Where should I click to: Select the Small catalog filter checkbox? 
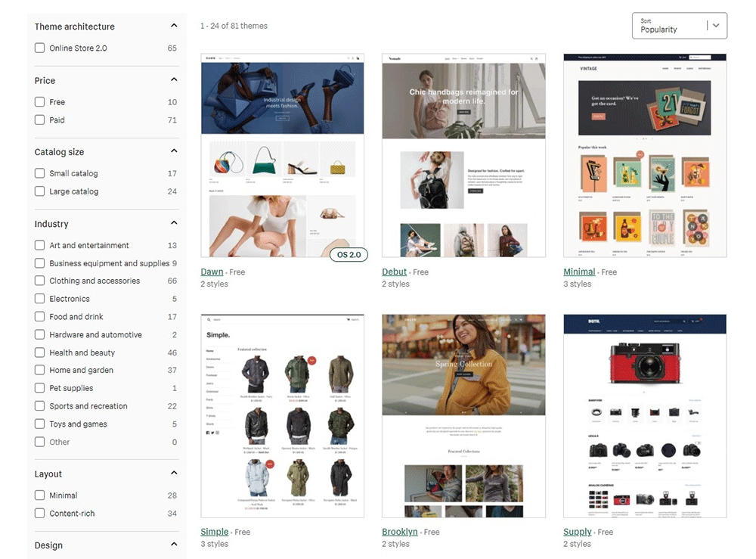click(39, 173)
